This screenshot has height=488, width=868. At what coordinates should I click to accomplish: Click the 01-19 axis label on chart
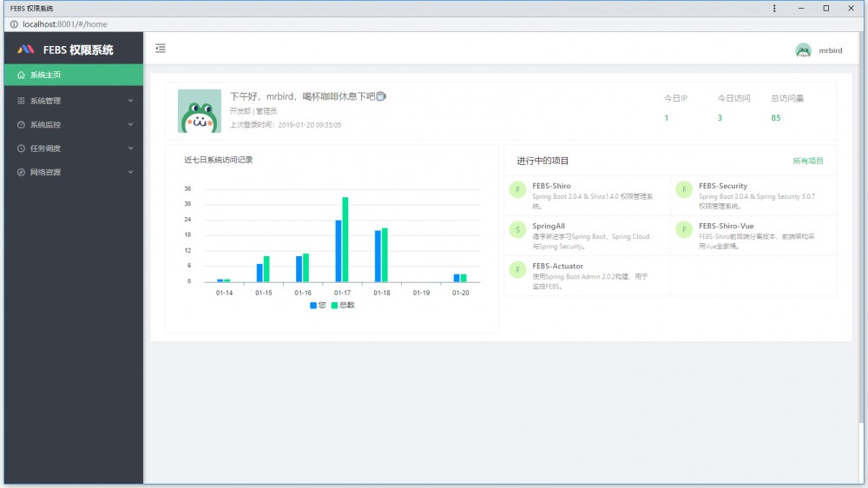pyautogui.click(x=421, y=293)
